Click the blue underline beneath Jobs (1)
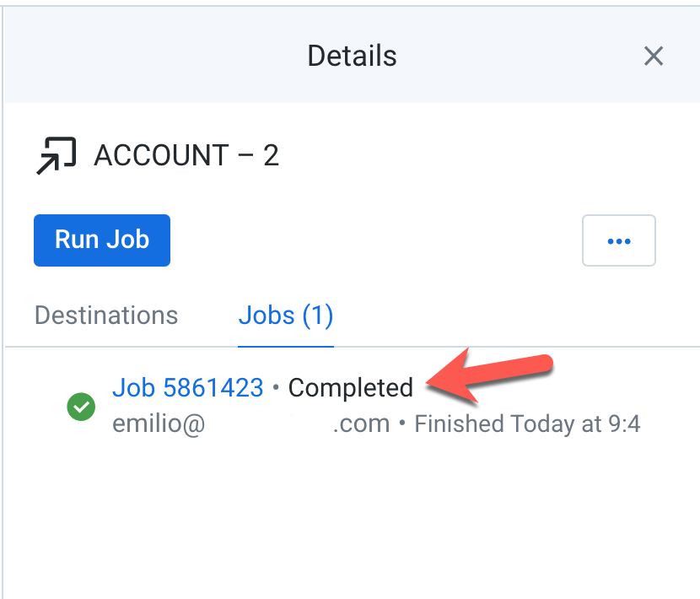Screen dimensions: 700x599 (286, 346)
